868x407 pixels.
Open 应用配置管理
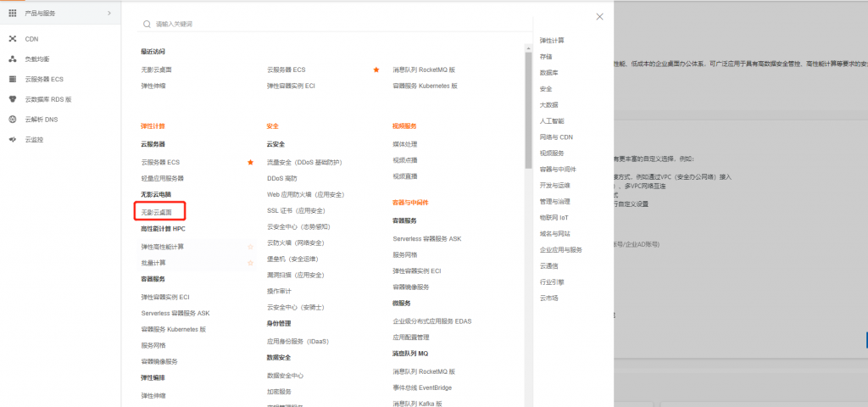click(411, 337)
